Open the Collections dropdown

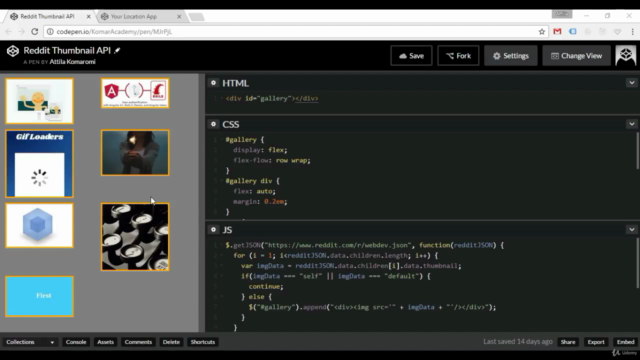pos(30,342)
